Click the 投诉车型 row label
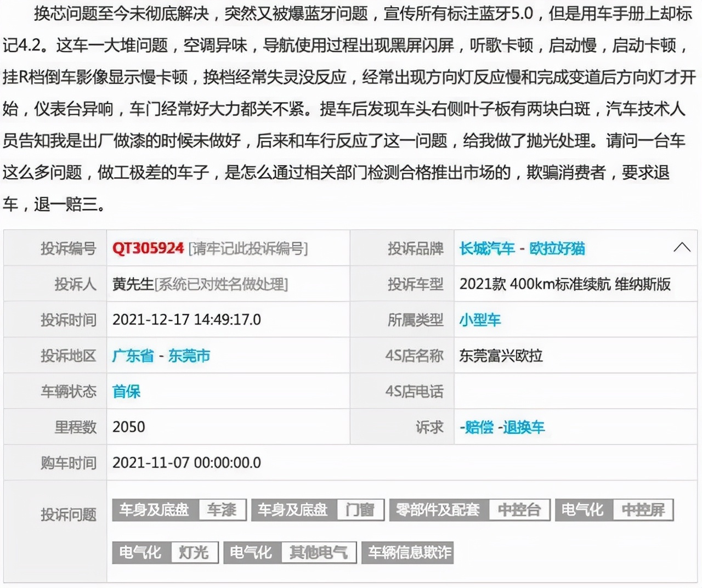This screenshot has height=588, width=702. (415, 284)
